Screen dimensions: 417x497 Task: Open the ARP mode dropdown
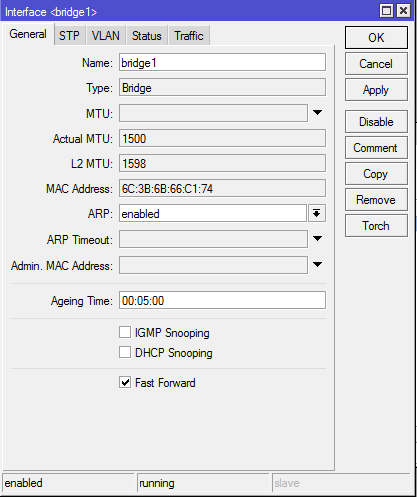[x=317, y=213]
